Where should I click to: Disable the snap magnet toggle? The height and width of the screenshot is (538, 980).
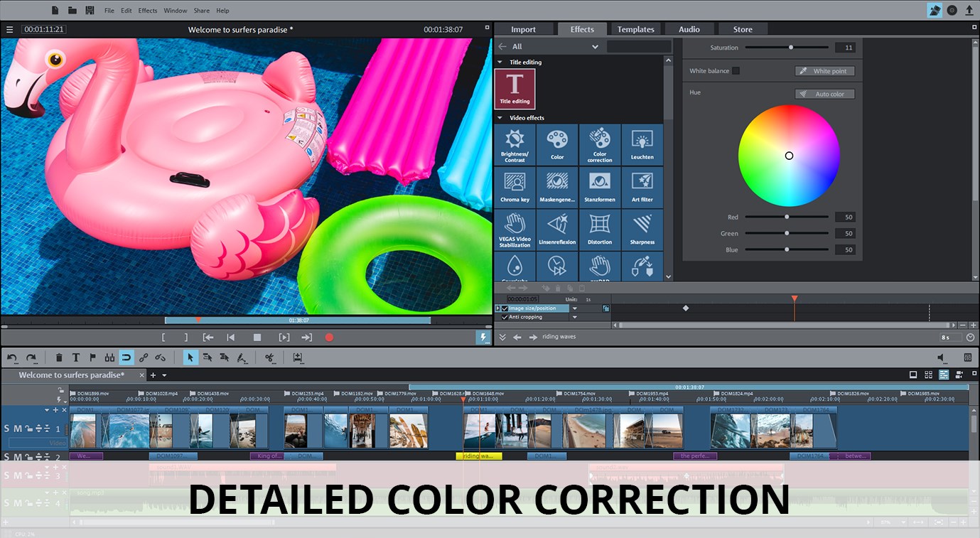pos(126,357)
